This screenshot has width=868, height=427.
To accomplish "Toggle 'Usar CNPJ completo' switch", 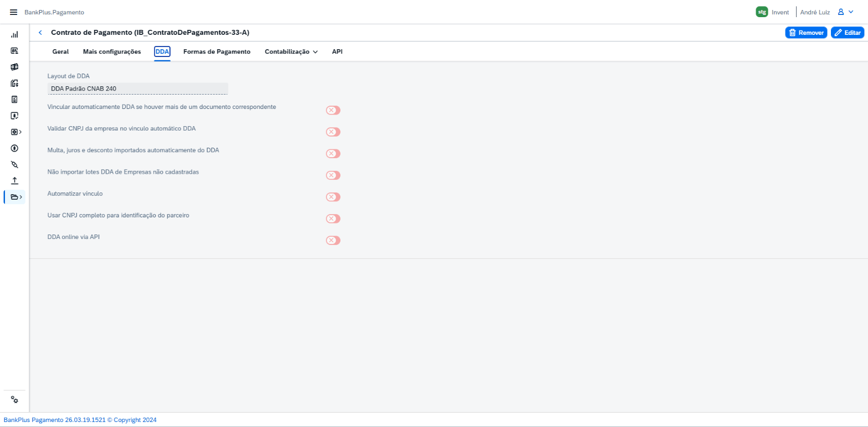I will coord(333,218).
